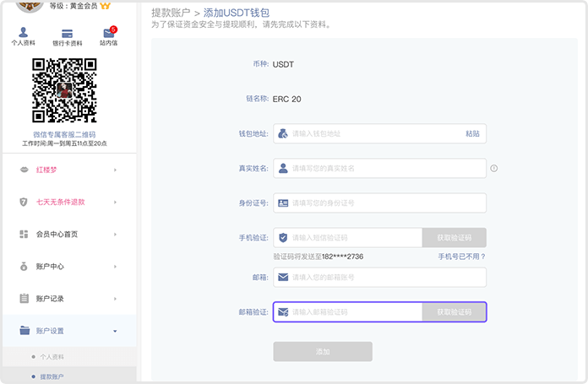This screenshot has height=384, width=588.
Task: Open 七天无条件退款 menu item
Action: [x=69, y=203]
